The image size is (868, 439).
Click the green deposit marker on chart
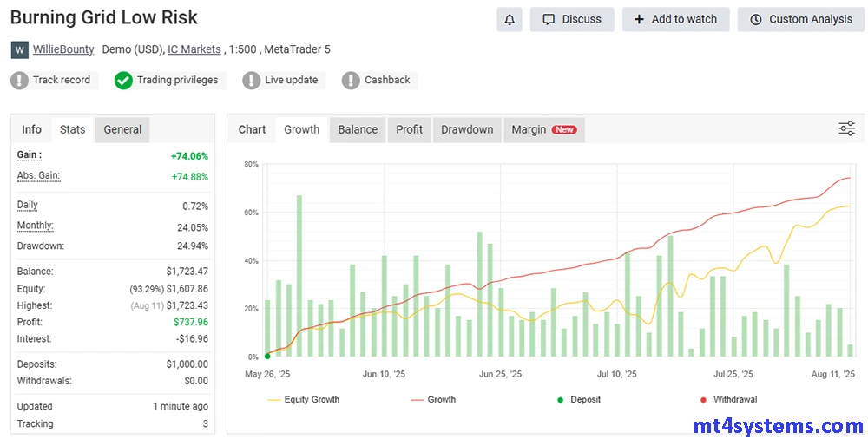pyautogui.click(x=267, y=356)
